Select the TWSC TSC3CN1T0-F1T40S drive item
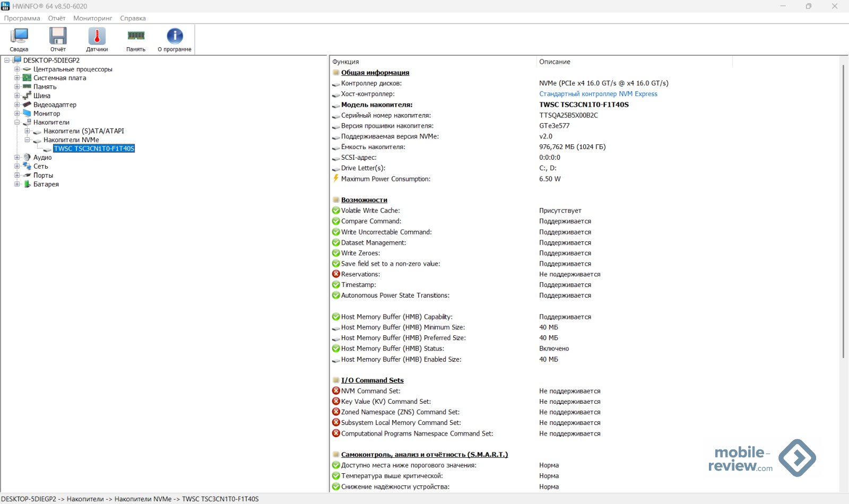Screen dimensions: 849x504 pyautogui.click(x=94, y=149)
